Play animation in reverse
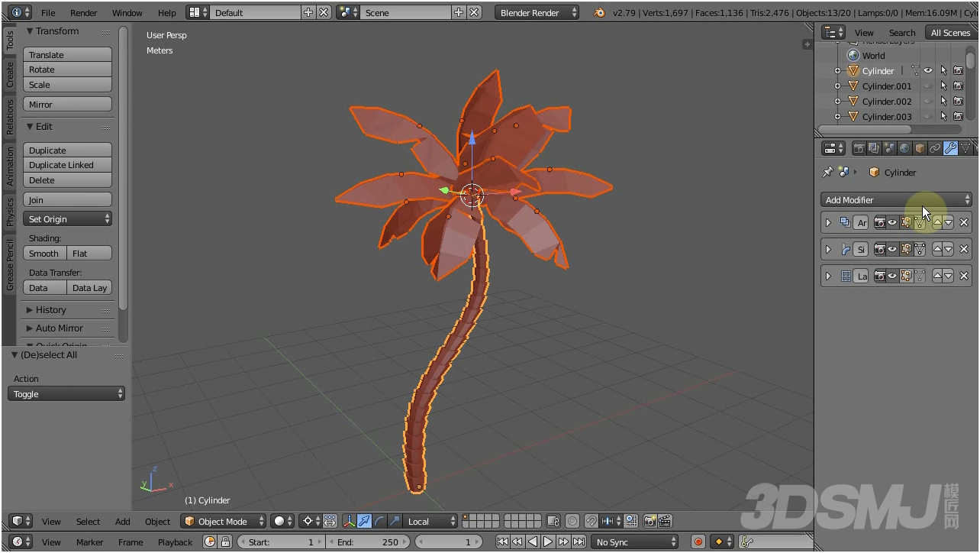The height and width of the screenshot is (553, 980). [533, 542]
